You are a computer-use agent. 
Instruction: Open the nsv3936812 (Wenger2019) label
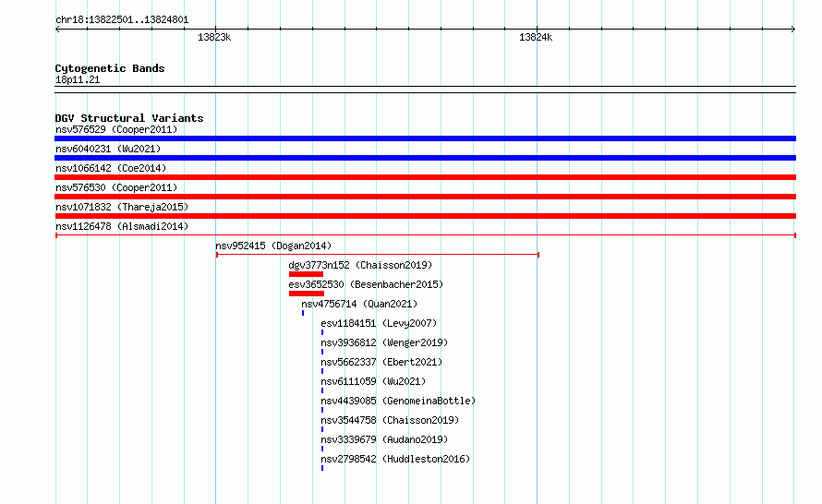(x=384, y=342)
